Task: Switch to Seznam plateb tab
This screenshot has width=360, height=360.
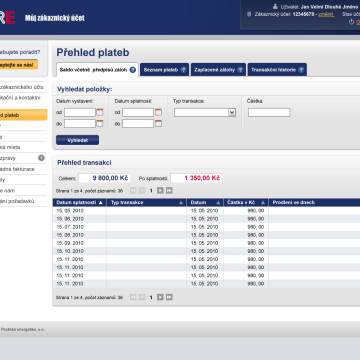Action: [x=164, y=70]
